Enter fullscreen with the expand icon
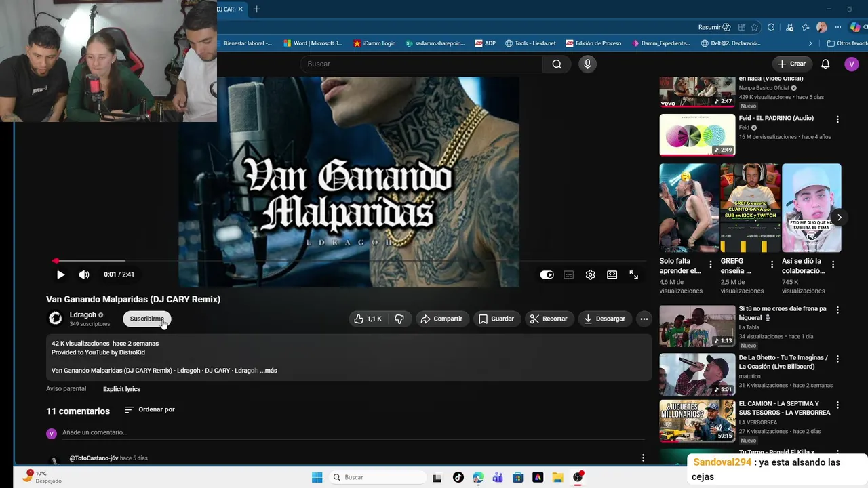The width and height of the screenshot is (868, 488). click(633, 274)
